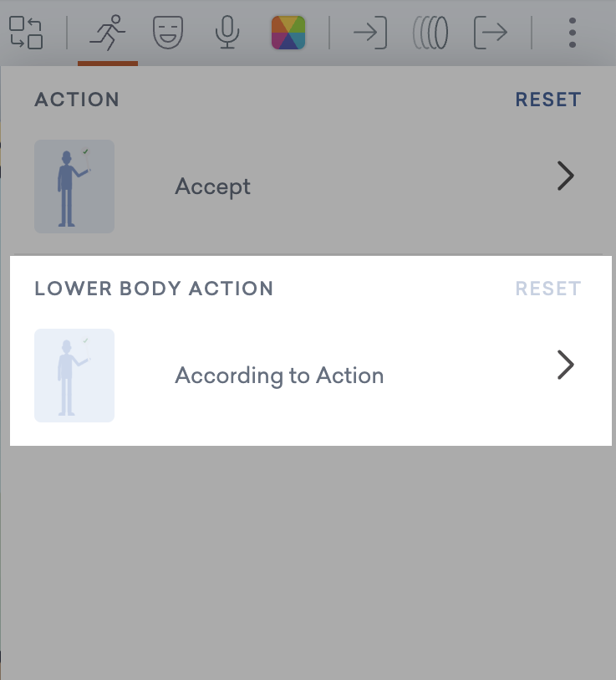Image resolution: width=616 pixels, height=680 pixels.
Task: Expand the Accept action chevron
Action: [x=566, y=176]
